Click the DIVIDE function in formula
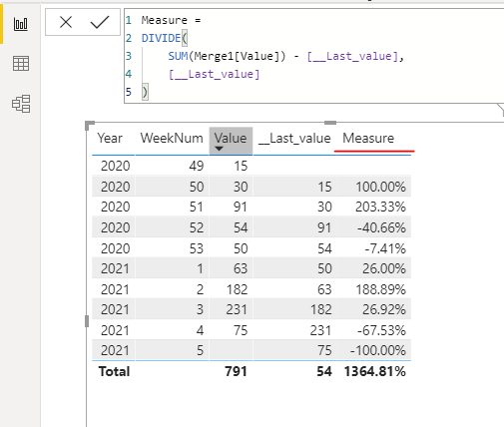The height and width of the screenshot is (427, 504). pyautogui.click(x=161, y=38)
